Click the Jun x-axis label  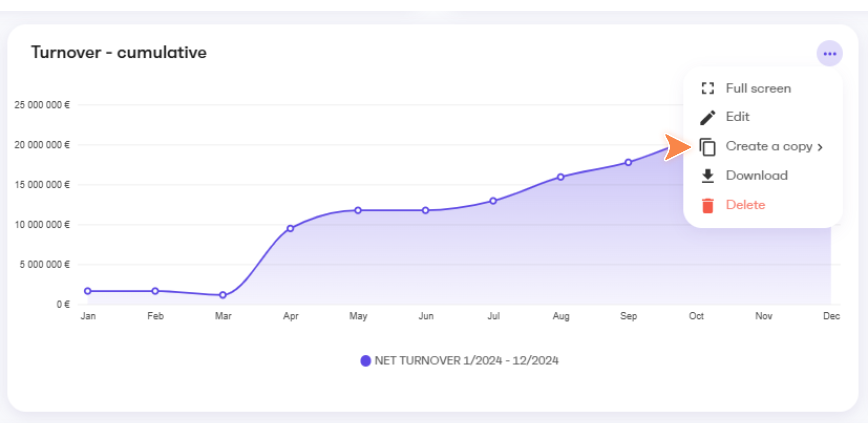click(426, 316)
